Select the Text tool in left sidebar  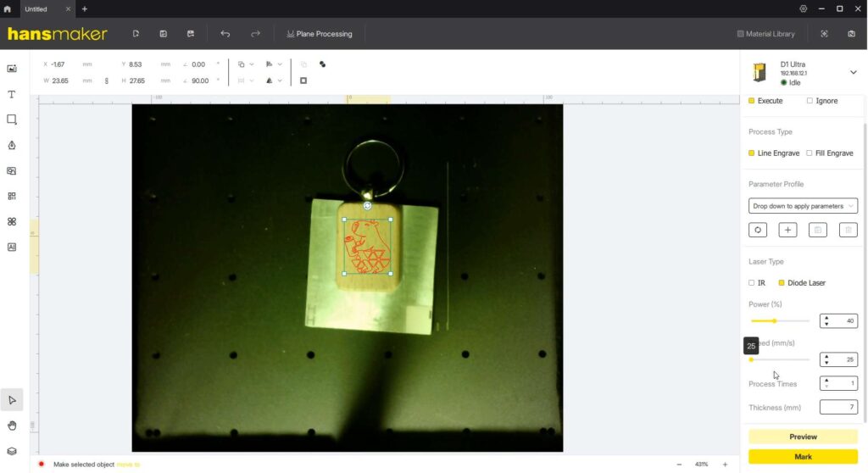[x=12, y=94]
